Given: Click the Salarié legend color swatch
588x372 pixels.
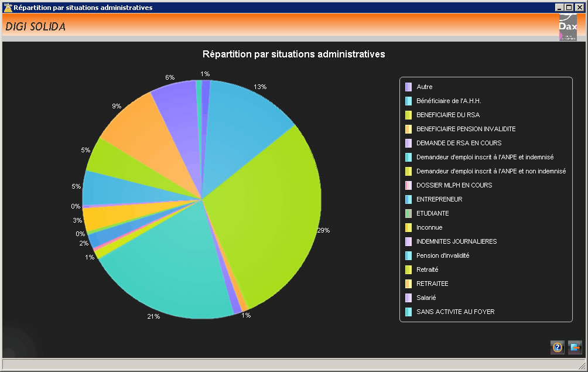Looking at the screenshot, I should point(408,298).
